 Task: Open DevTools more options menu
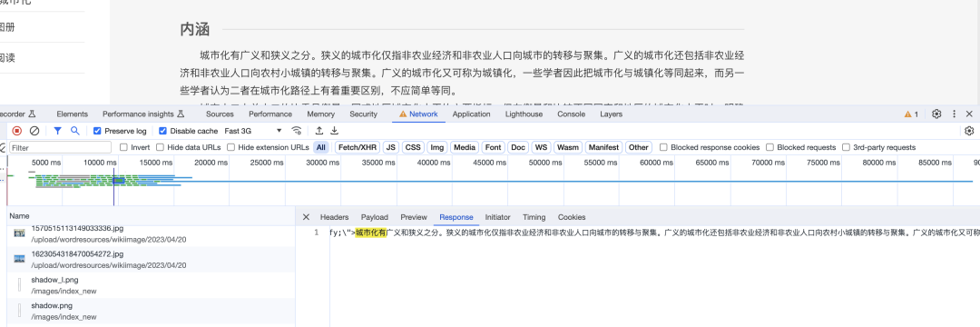pyautogui.click(x=954, y=114)
